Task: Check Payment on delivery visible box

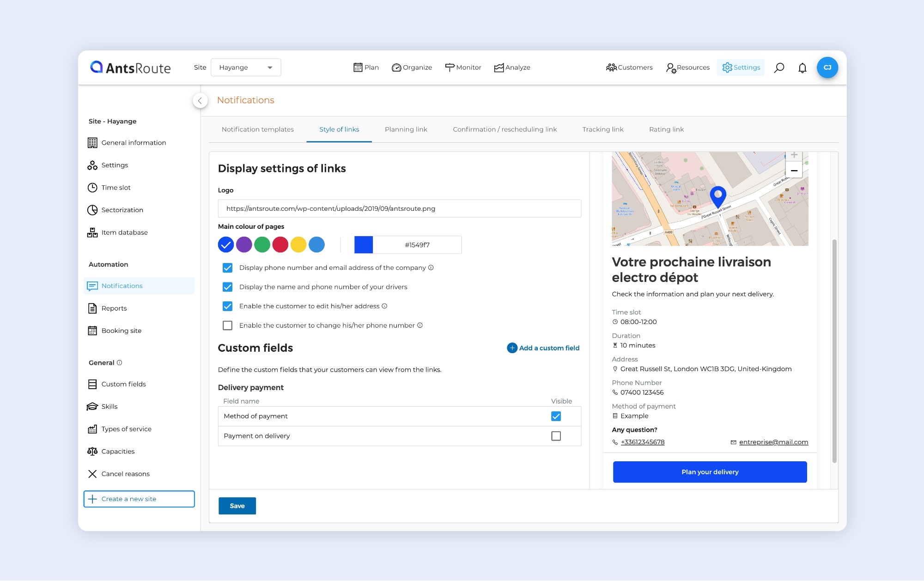Action: (556, 436)
